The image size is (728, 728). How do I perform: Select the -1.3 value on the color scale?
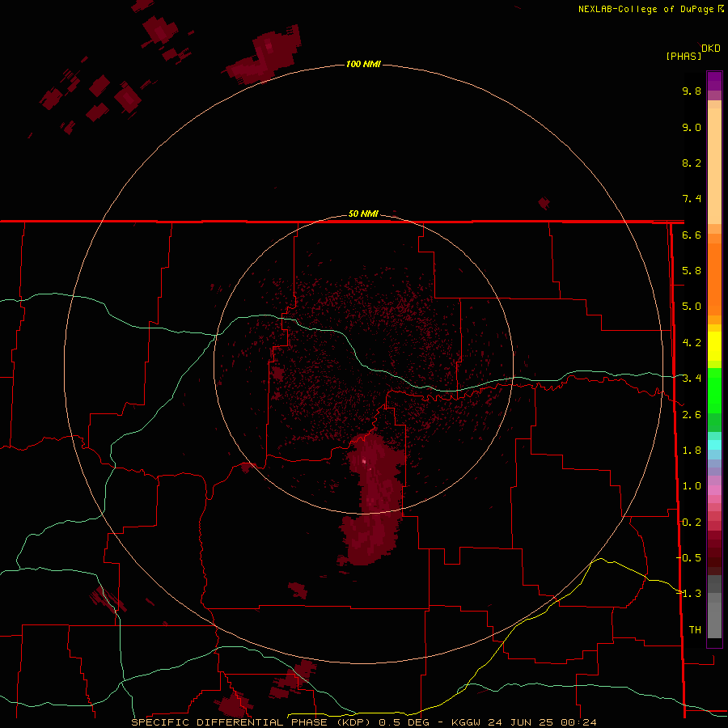(688, 594)
